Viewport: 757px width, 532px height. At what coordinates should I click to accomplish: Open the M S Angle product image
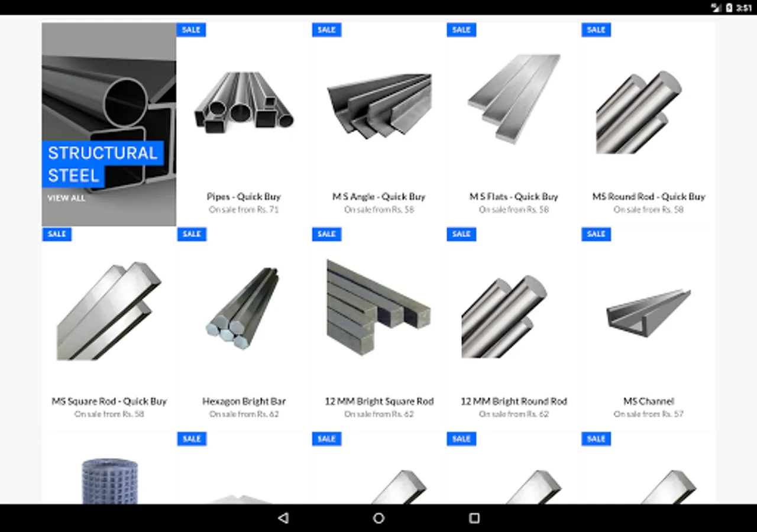379,106
